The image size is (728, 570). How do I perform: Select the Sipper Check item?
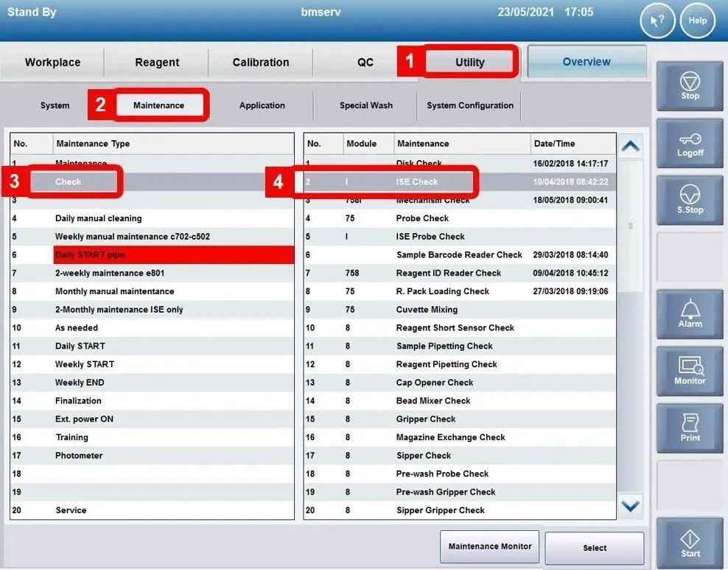coord(460,456)
